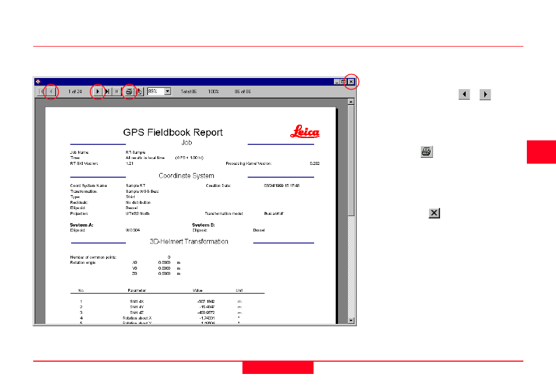This screenshot has width=556, height=392.
Task: Click the '3D-Helmert Transformation' heading
Action: [189, 242]
